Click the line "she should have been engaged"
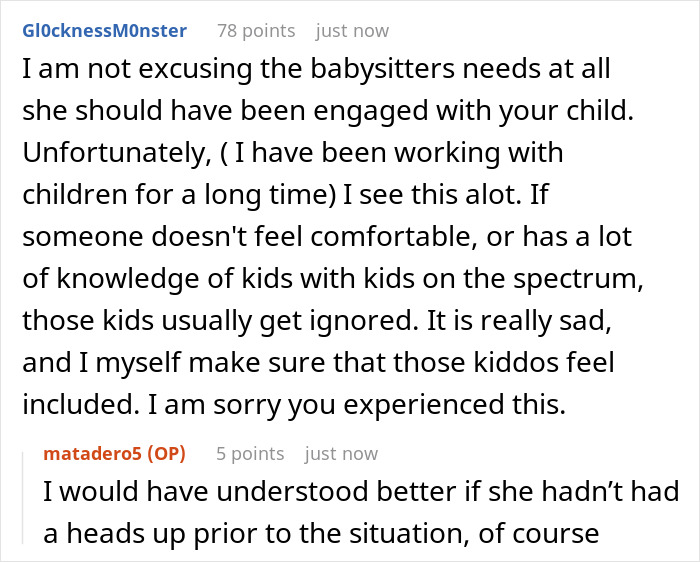 [225, 111]
